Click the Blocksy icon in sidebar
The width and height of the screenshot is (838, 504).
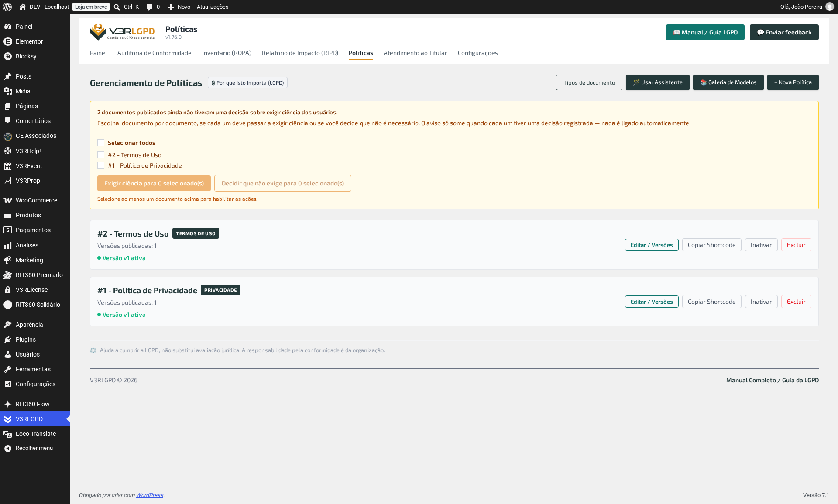[x=8, y=56]
